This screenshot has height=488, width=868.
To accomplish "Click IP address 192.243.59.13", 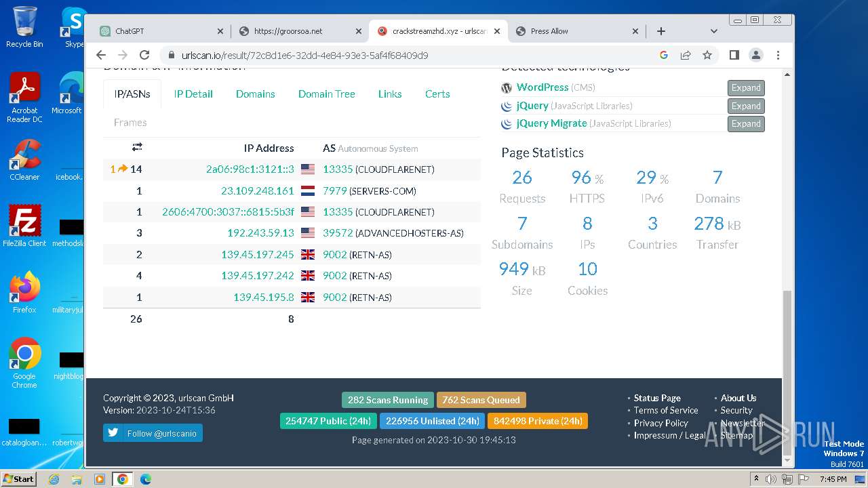I will [x=261, y=233].
